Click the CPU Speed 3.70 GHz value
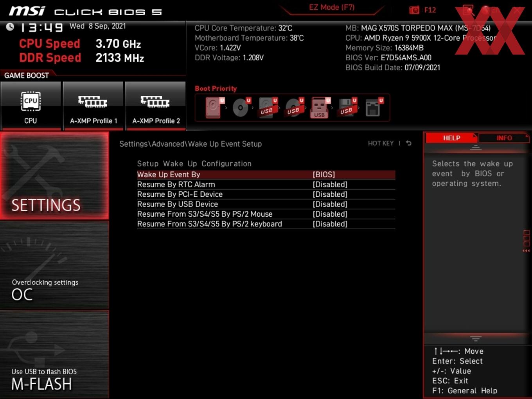This screenshot has width=532, height=399. (x=118, y=43)
